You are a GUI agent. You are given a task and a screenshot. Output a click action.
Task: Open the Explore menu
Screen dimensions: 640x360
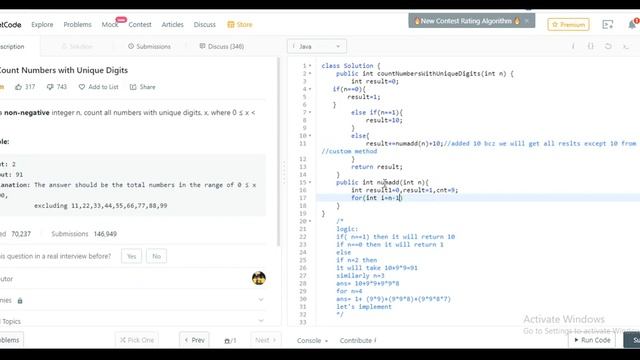click(42, 24)
